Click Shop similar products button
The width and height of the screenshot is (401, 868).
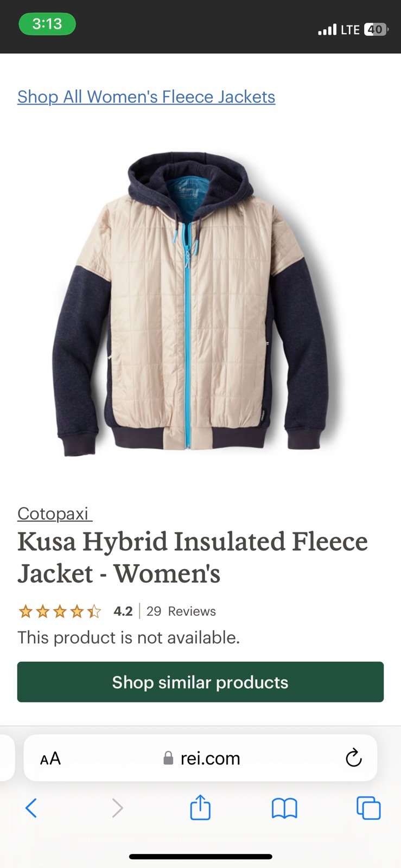point(200,682)
